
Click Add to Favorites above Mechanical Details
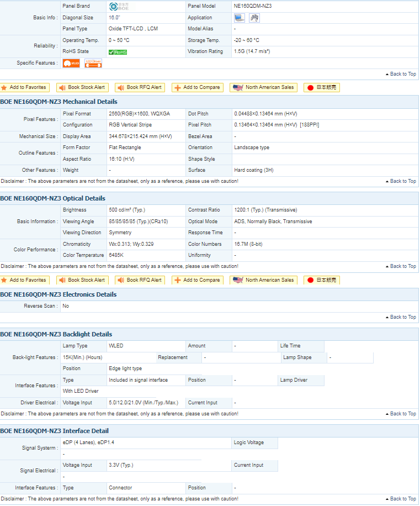click(x=25, y=87)
